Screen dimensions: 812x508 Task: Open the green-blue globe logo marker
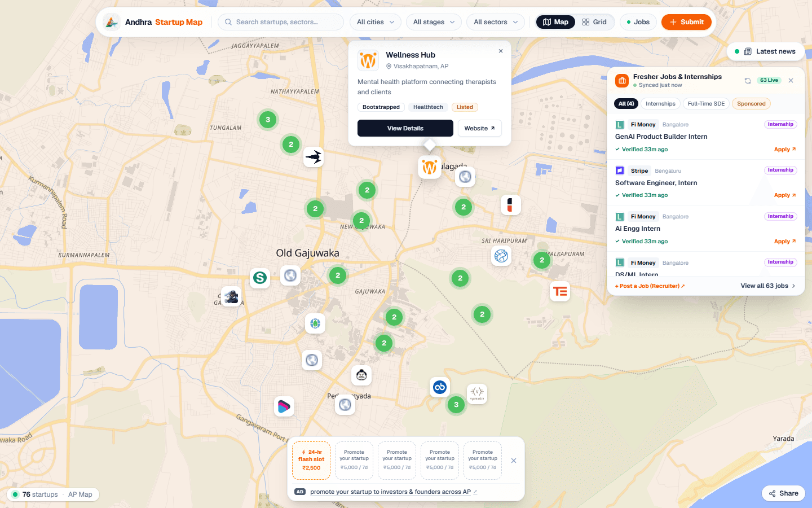click(315, 323)
